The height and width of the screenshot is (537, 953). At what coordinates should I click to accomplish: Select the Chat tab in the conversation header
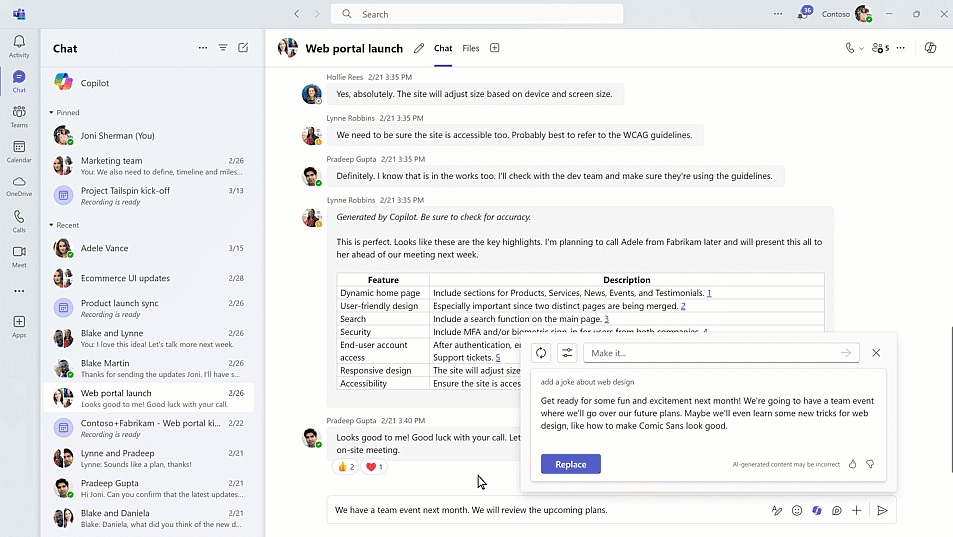(443, 48)
